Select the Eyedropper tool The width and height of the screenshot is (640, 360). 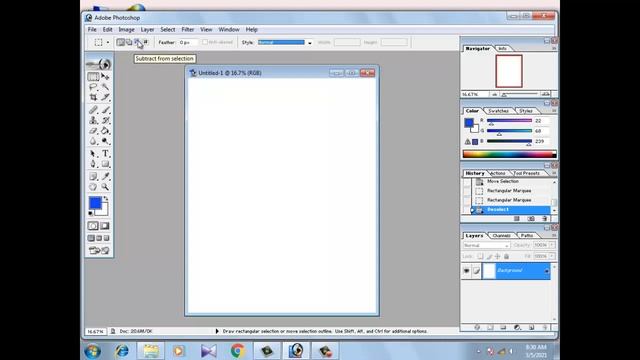pos(105,176)
